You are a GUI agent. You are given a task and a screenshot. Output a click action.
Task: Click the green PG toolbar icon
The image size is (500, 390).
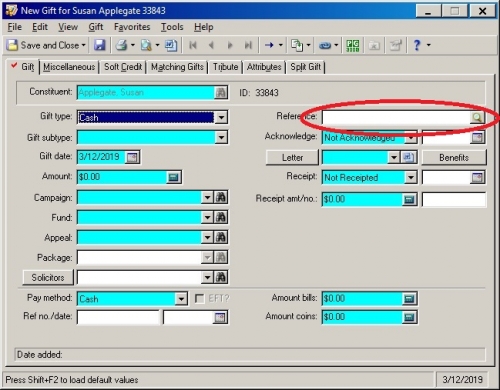click(x=353, y=45)
